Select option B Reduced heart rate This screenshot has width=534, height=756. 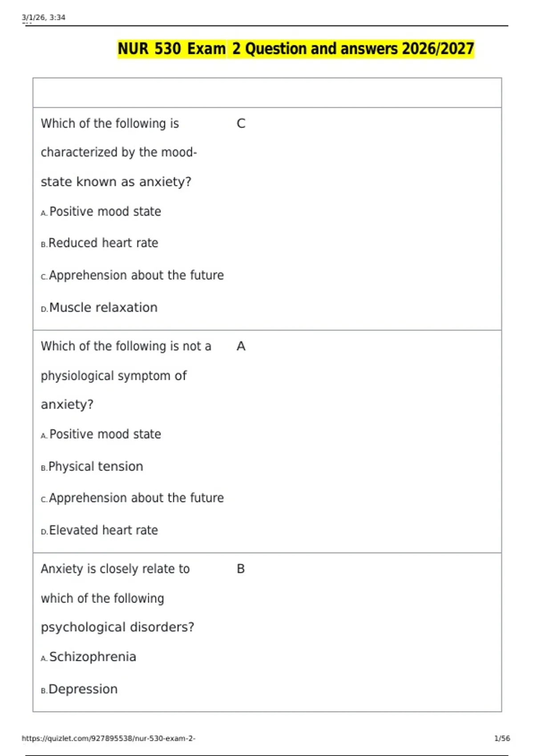(100, 243)
